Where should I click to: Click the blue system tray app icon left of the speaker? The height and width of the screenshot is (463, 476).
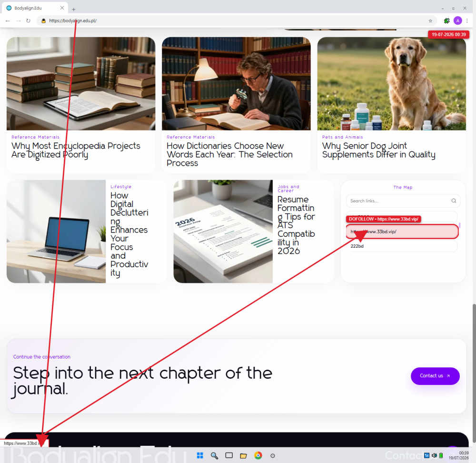[426, 455]
